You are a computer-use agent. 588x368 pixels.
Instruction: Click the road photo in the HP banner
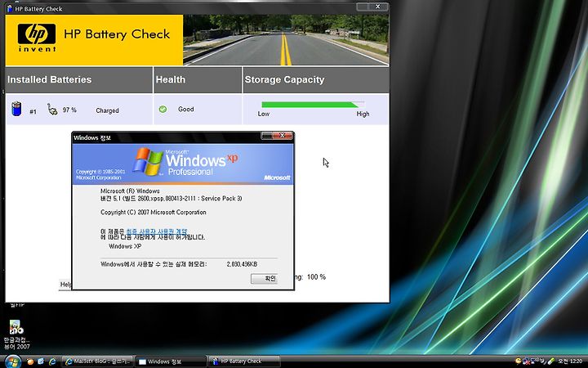[x=286, y=40]
